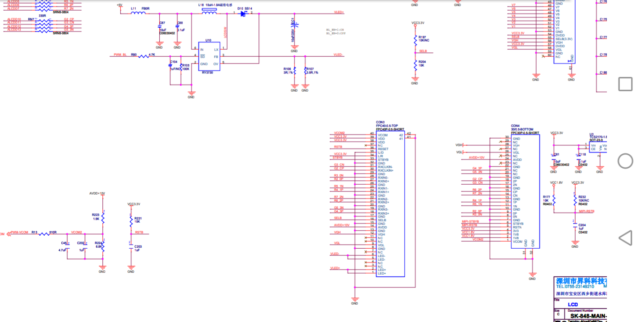Tap the LCDSW net label
The width and height of the screenshot is (644, 322).
tap(225, 32)
